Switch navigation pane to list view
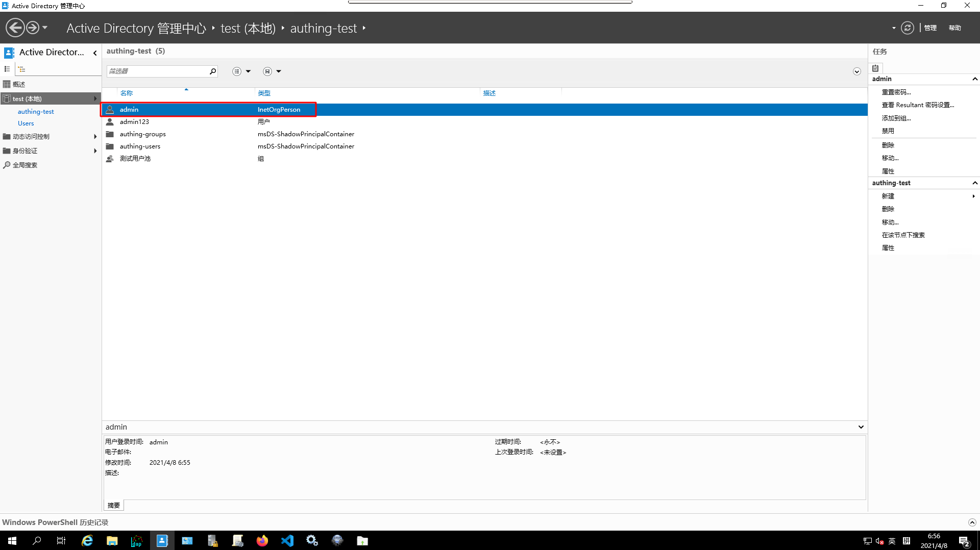Image resolution: width=980 pixels, height=550 pixels. tap(7, 69)
